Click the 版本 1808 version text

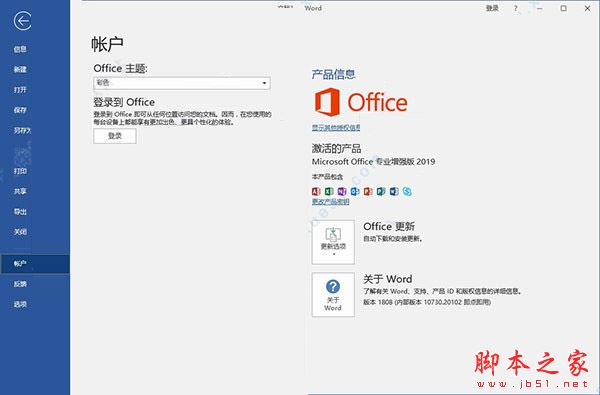[427, 302]
